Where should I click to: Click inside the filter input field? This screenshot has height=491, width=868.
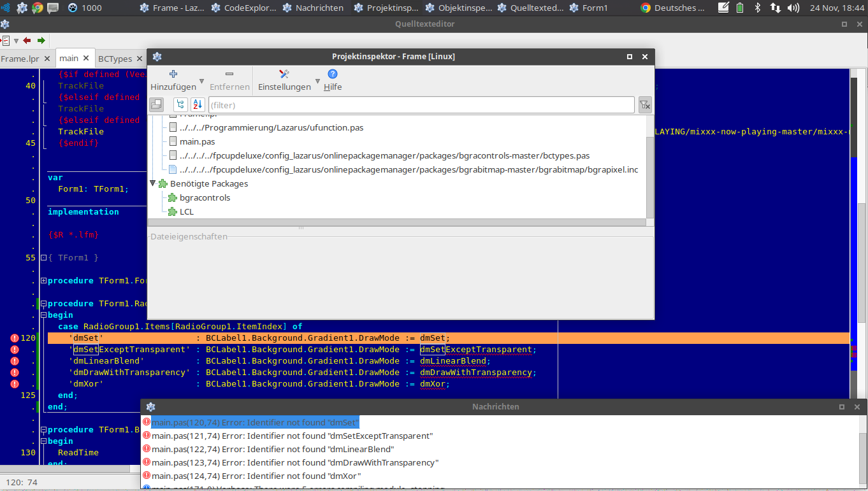(x=421, y=104)
